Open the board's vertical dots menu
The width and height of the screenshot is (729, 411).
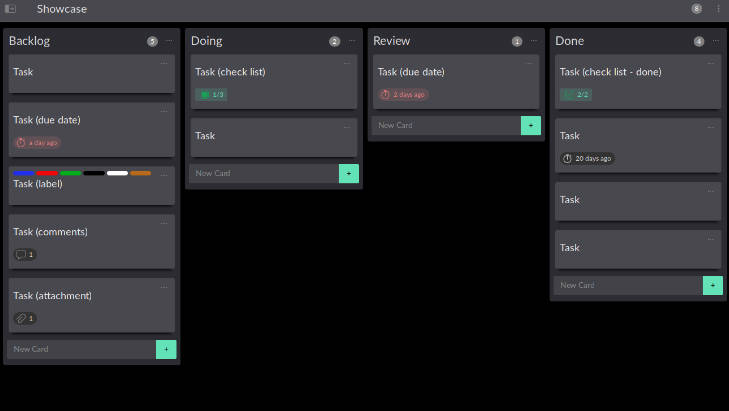[718, 9]
